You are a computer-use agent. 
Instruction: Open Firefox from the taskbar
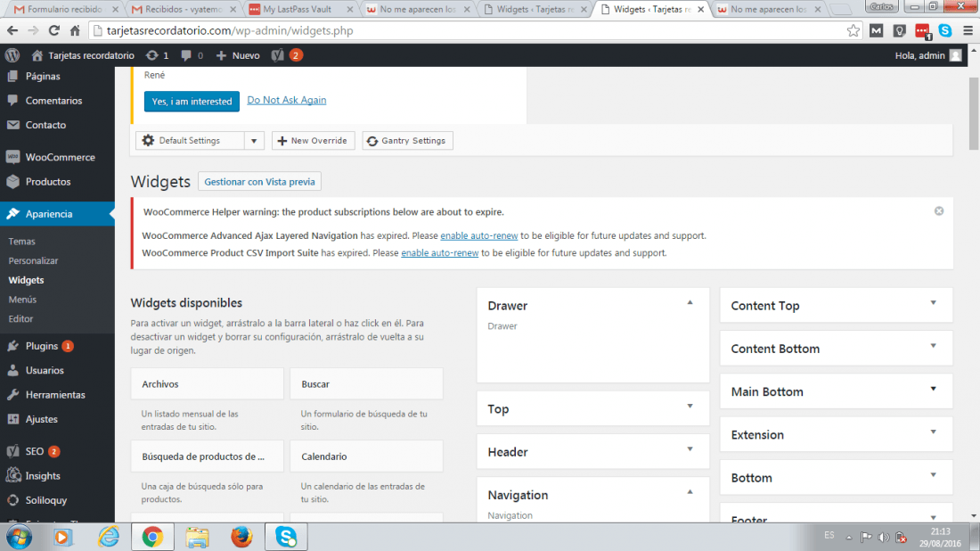click(241, 537)
